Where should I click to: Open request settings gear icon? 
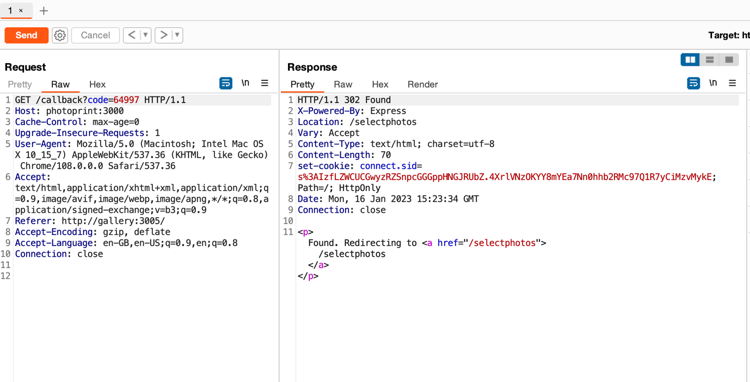click(x=60, y=35)
